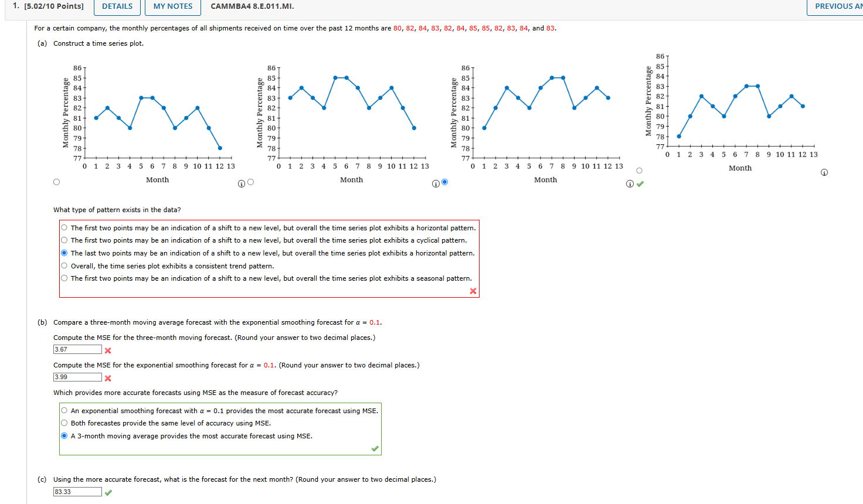Click 'What type of pattern exists' question text
The image size is (863, 504).
click(x=117, y=210)
